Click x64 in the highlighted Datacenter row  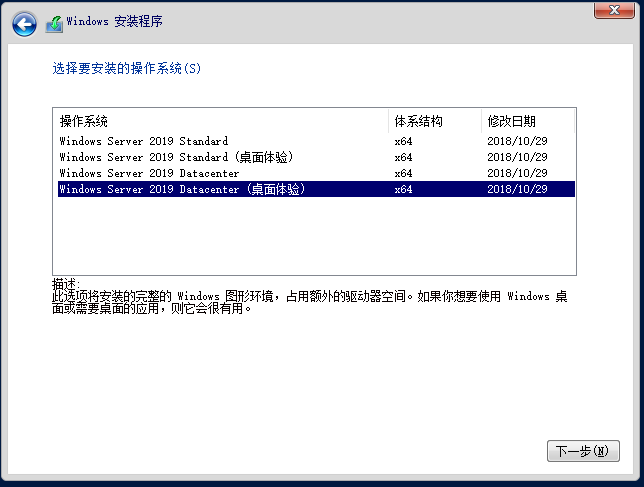click(x=403, y=189)
